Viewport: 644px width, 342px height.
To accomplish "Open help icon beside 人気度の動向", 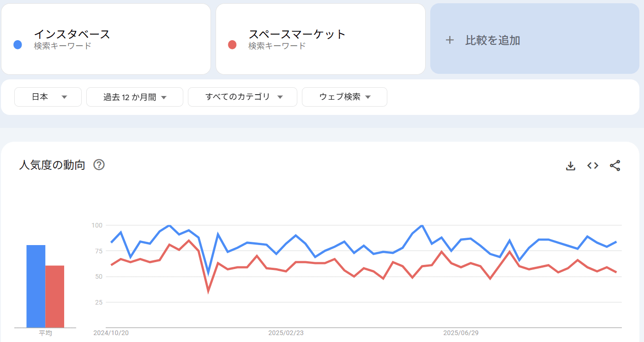I will pyautogui.click(x=99, y=165).
